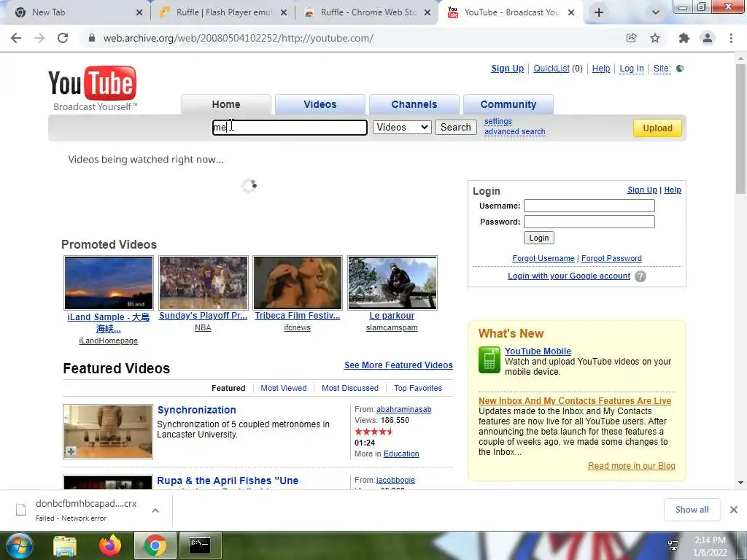747x560 pixels.
Task: Click Login with your Google account
Action: [x=569, y=276]
